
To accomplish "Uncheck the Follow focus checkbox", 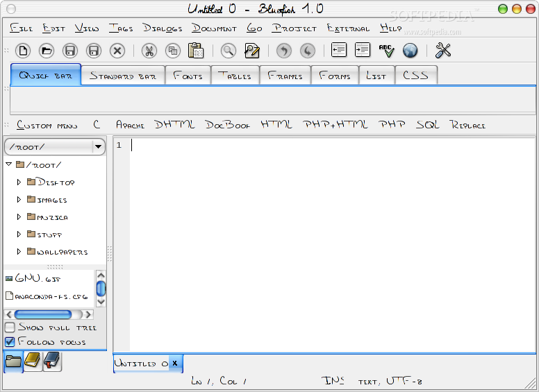I will pyautogui.click(x=10, y=341).
